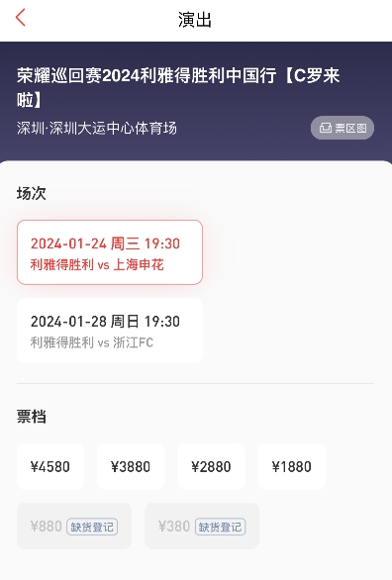This screenshot has height=580, width=392.
Task: Choose the ¥3880 ticket tier
Action: pos(131,466)
